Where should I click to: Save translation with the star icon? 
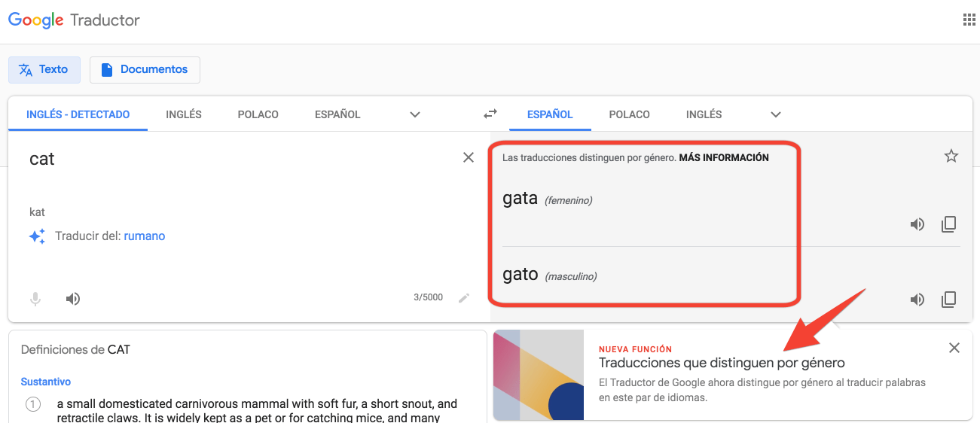[x=951, y=157]
